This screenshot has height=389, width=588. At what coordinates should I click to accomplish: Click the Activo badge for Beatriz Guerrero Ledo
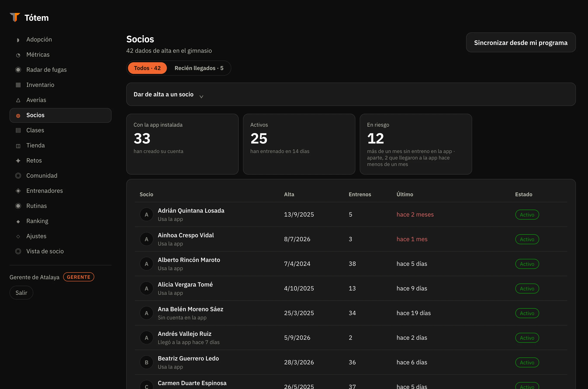(x=527, y=362)
